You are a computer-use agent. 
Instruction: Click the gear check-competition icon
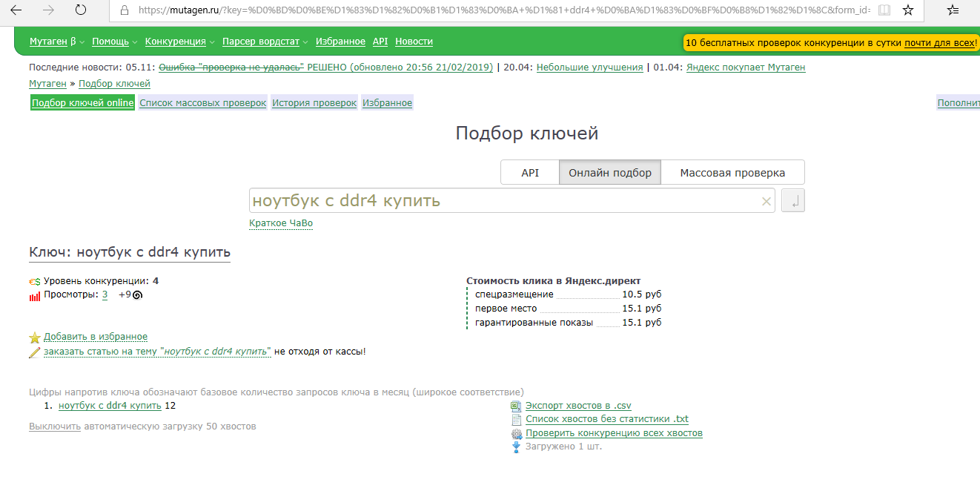[517, 434]
